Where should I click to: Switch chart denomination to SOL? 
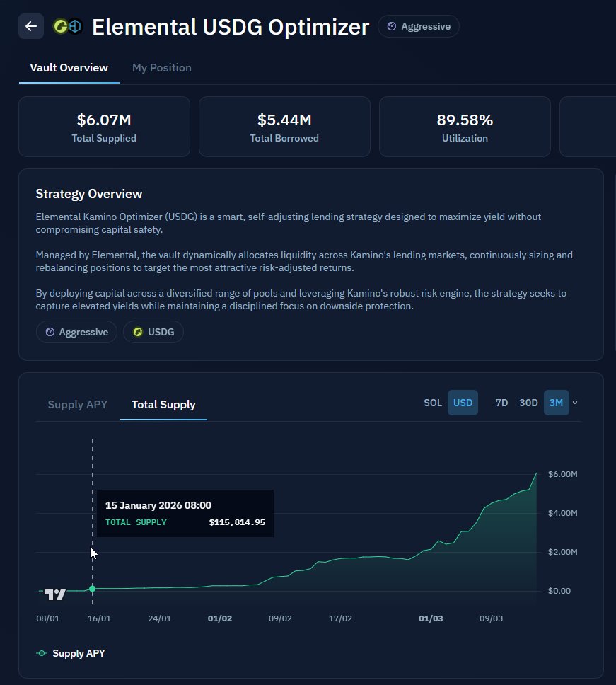click(433, 403)
